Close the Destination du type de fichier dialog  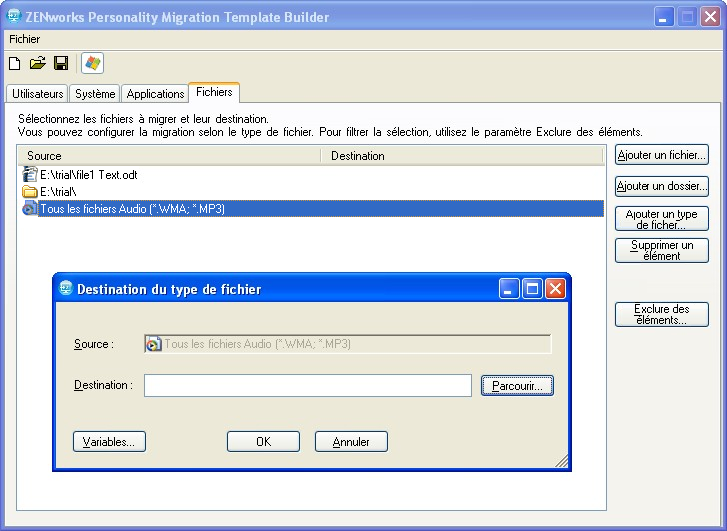click(555, 289)
